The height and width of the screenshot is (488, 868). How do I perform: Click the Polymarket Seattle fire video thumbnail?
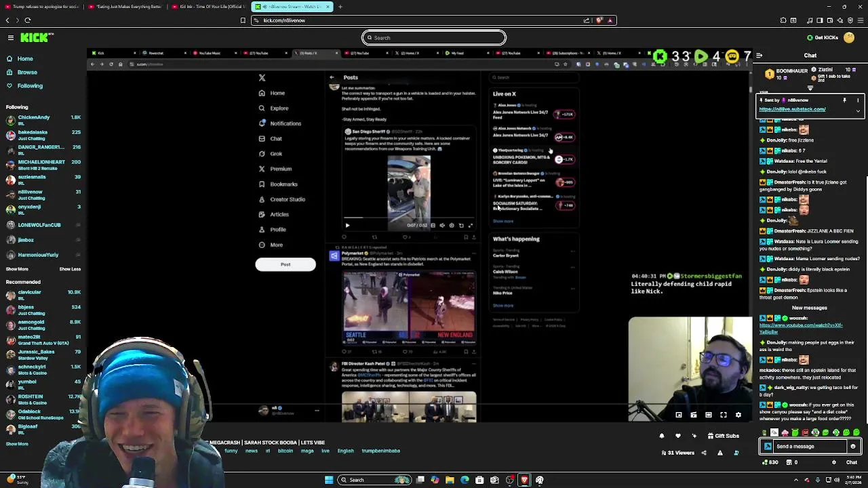click(409, 308)
